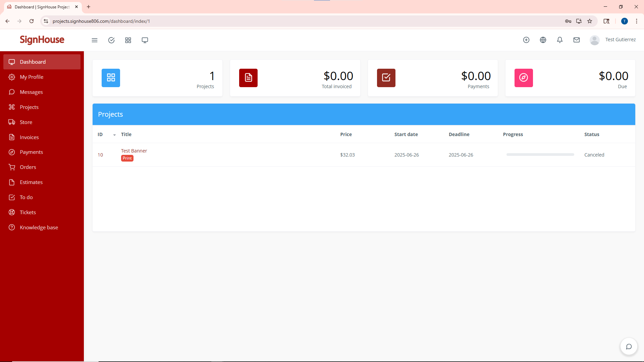
Task: Open the notifications bell icon
Action: tap(559, 40)
